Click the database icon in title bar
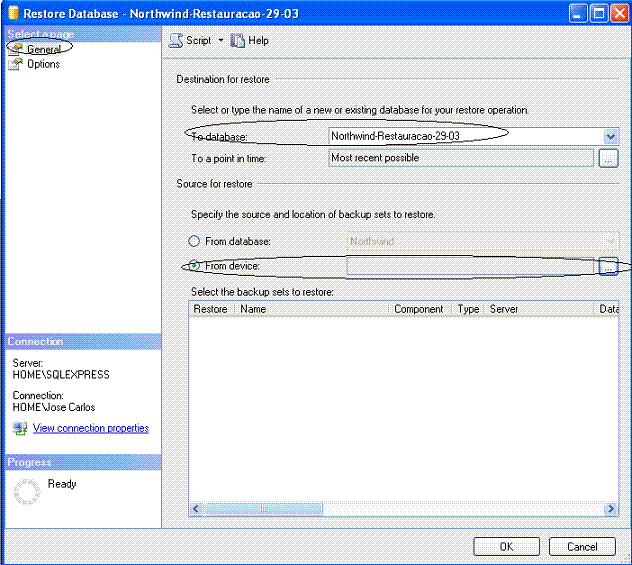 pyautogui.click(x=13, y=12)
